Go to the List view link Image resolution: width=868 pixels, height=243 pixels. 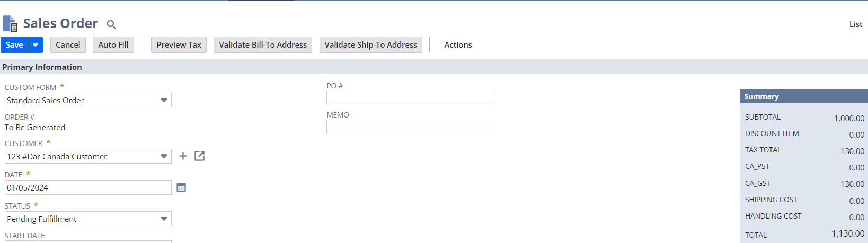pyautogui.click(x=856, y=24)
